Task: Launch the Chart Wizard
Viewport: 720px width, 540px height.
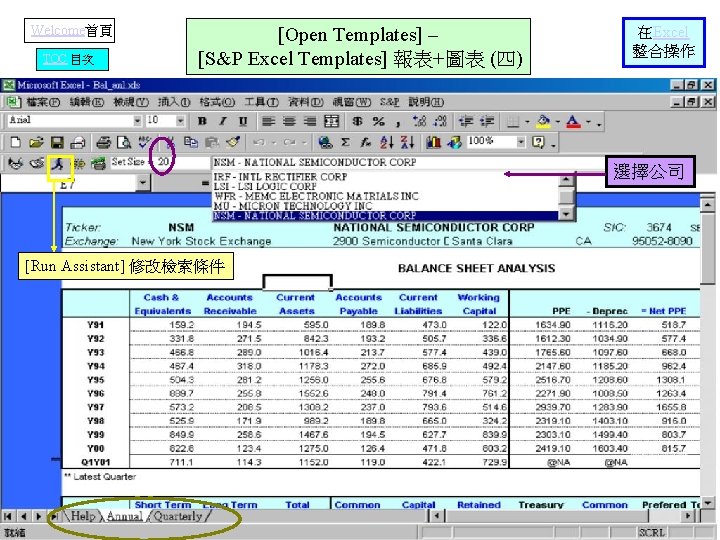Action: (433, 142)
